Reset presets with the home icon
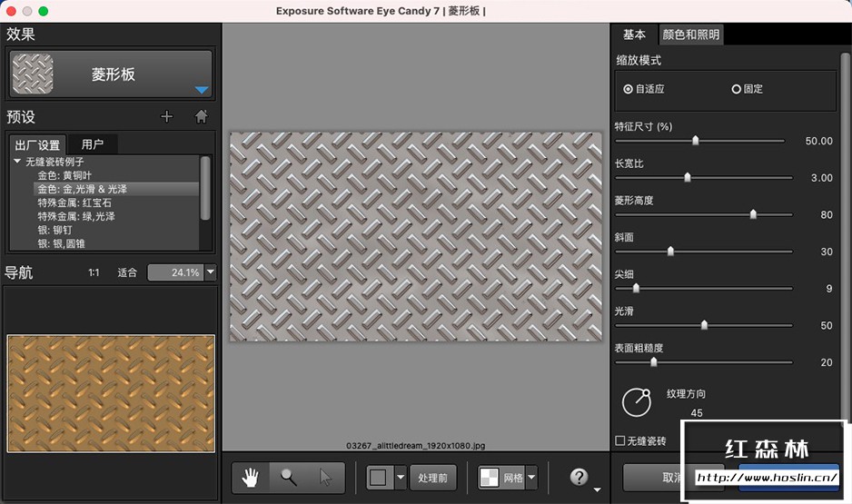This screenshot has width=852, height=504. click(201, 116)
